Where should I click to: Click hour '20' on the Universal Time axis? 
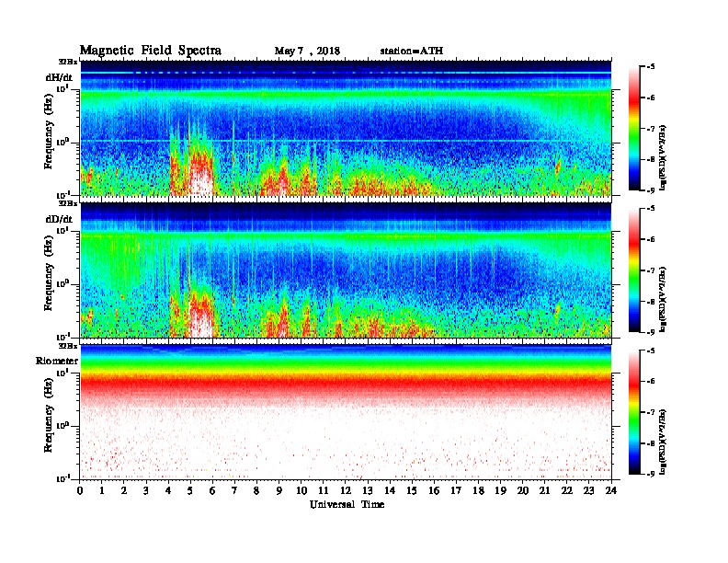click(x=523, y=490)
